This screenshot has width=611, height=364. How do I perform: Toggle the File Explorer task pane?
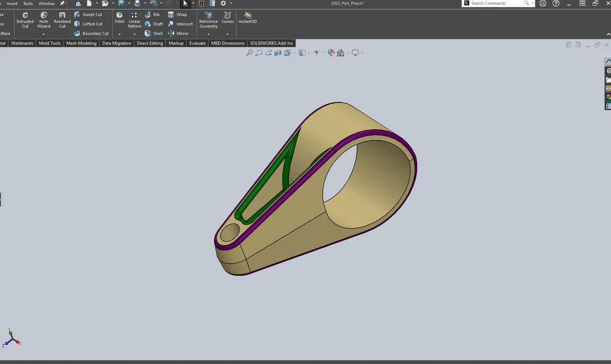[x=608, y=80]
